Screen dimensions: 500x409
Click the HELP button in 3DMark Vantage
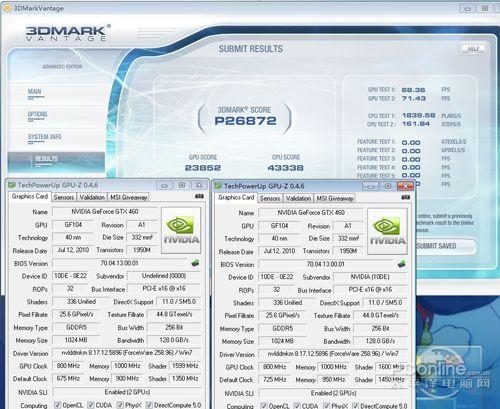[x=473, y=49]
